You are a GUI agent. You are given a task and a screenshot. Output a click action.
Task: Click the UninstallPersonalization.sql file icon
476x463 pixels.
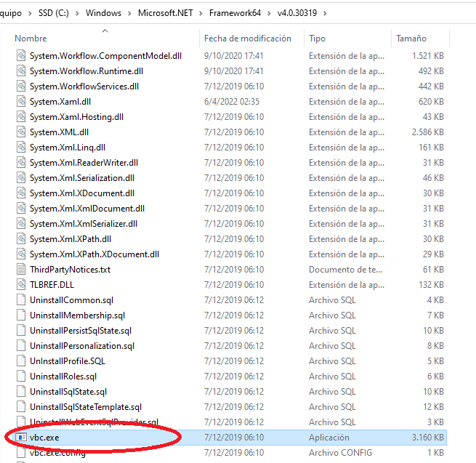click(21, 346)
